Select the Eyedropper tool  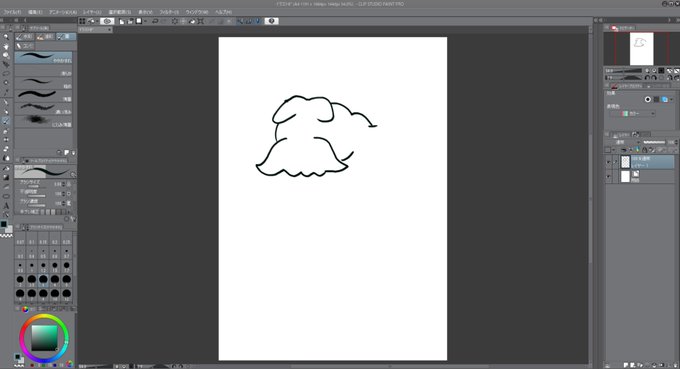(6, 92)
